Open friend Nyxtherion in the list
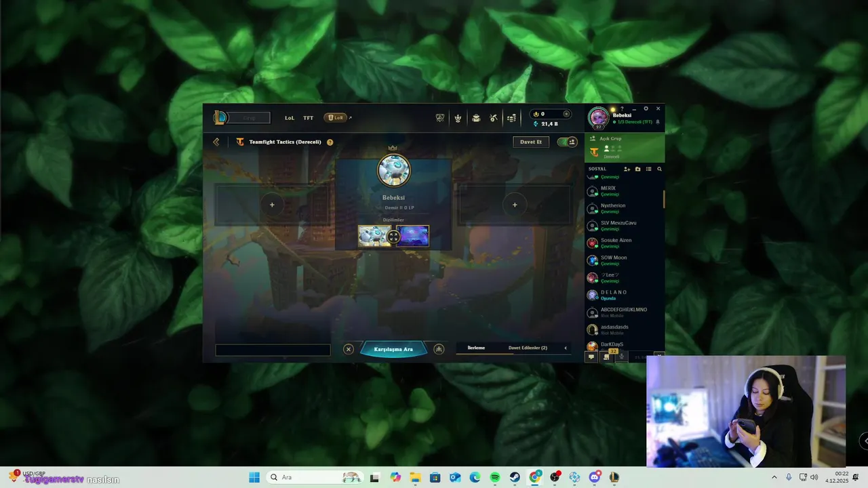This screenshot has width=868, height=488. (624, 208)
